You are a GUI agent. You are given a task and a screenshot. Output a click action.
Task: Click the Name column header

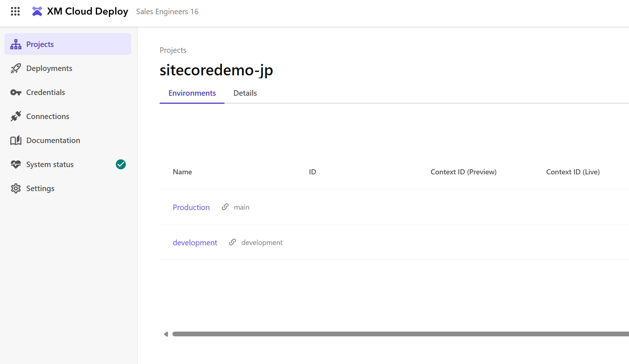point(182,172)
